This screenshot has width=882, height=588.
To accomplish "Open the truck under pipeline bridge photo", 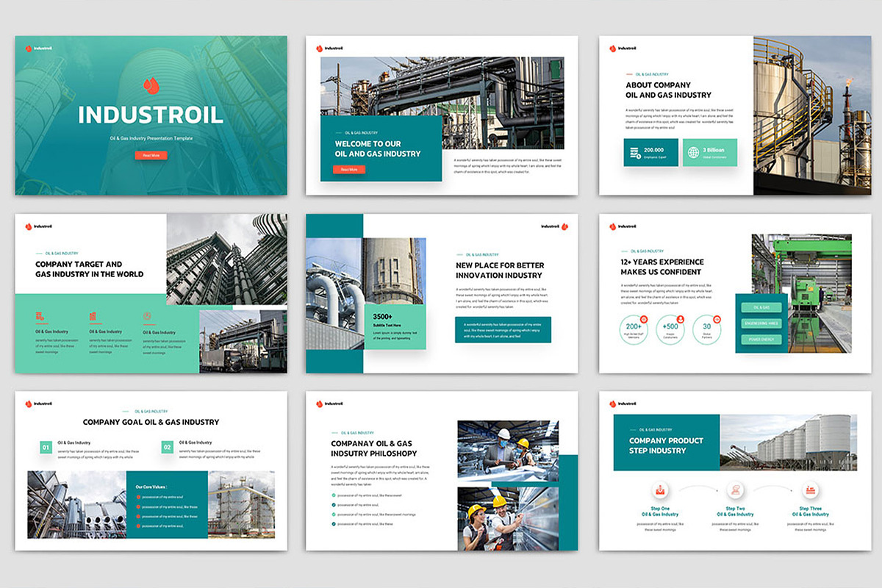I will (x=243, y=341).
